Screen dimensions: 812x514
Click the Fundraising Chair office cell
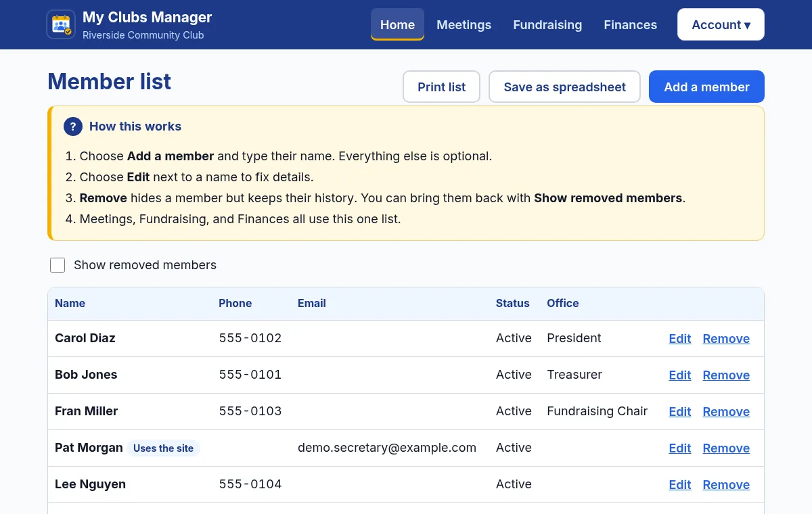(597, 411)
